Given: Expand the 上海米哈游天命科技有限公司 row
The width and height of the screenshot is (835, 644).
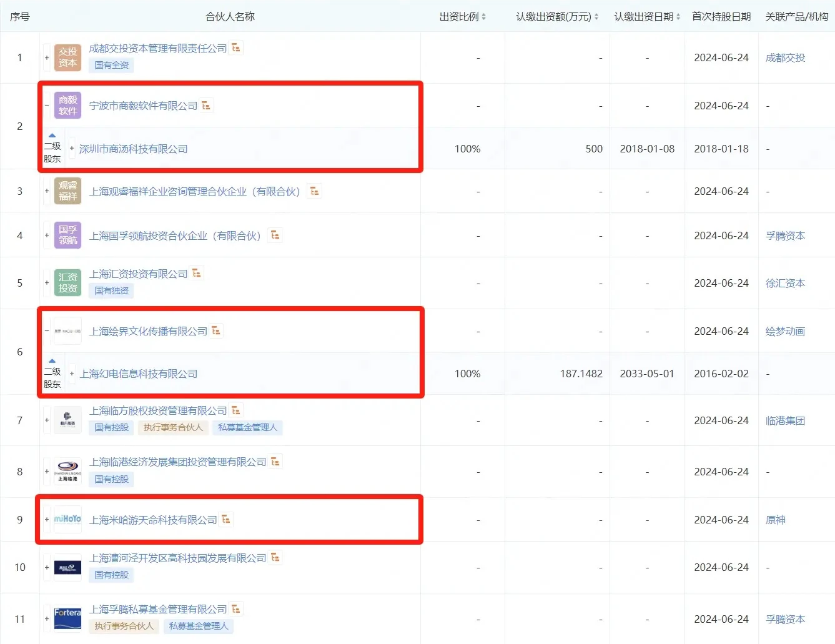Looking at the screenshot, I should 47,520.
